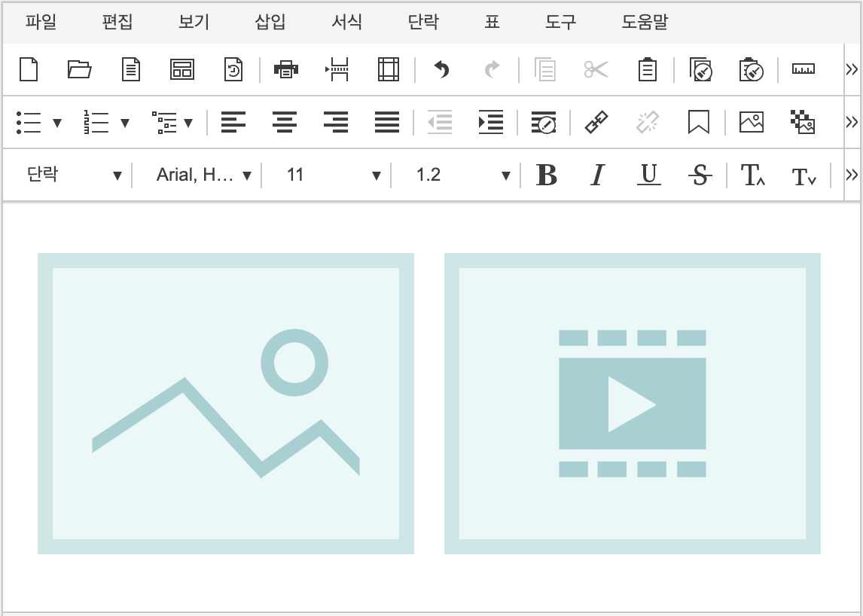Open a file with the folder icon

coord(79,69)
